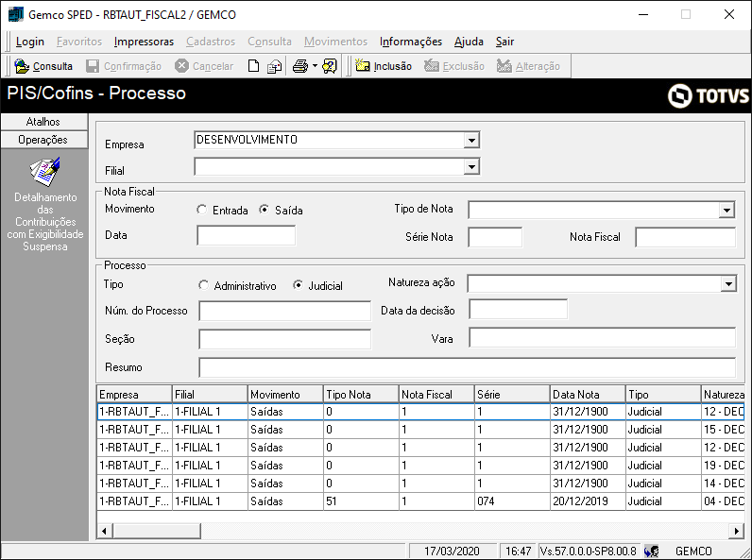This screenshot has height=560, width=752.
Task: Select the Saída movement radio button
Action: [264, 210]
